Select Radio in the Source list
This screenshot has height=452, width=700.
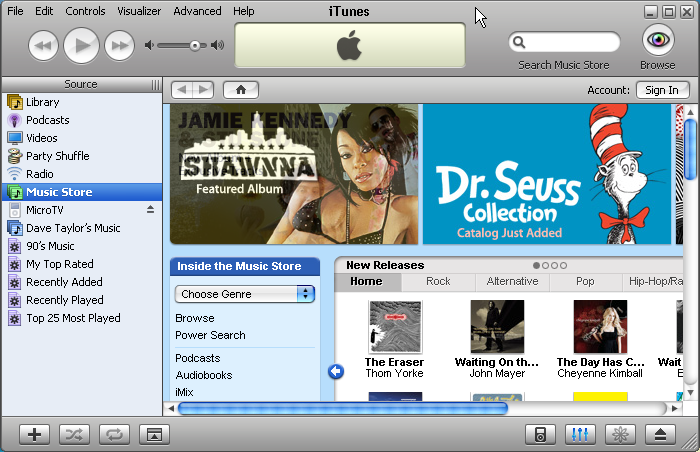click(x=82, y=174)
